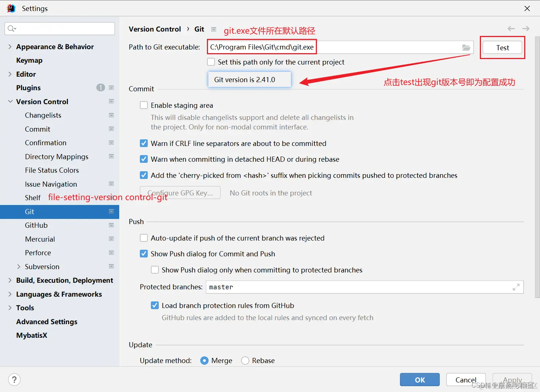Close the Settings dialog
The width and height of the screenshot is (540, 392).
tap(527, 8)
